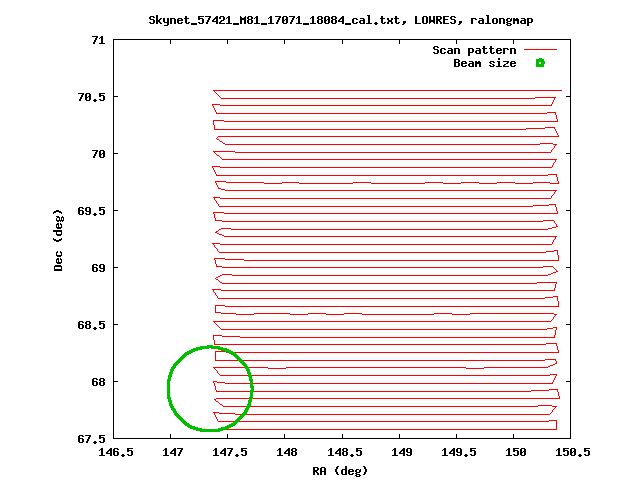Click the green beam marker in legend
This screenshot has width=640, height=480.
click(540, 63)
